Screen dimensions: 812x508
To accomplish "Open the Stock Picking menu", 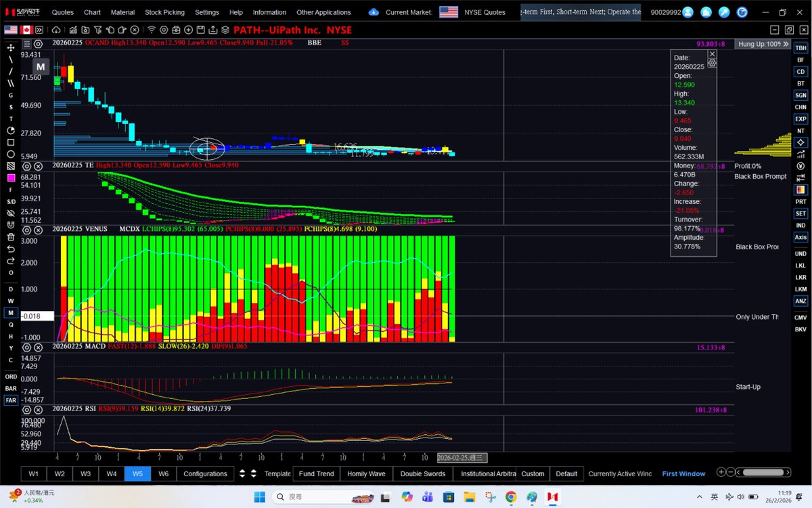I will click(x=164, y=12).
